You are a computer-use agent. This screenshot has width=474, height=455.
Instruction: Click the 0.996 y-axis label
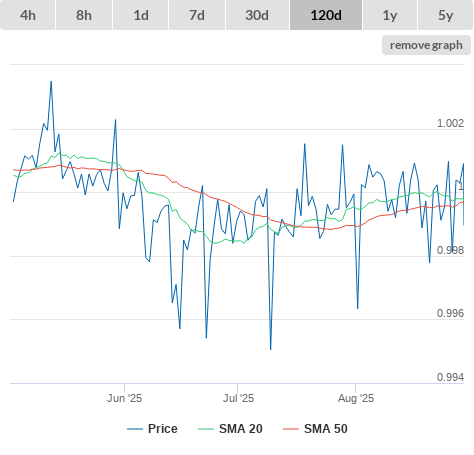450,313
